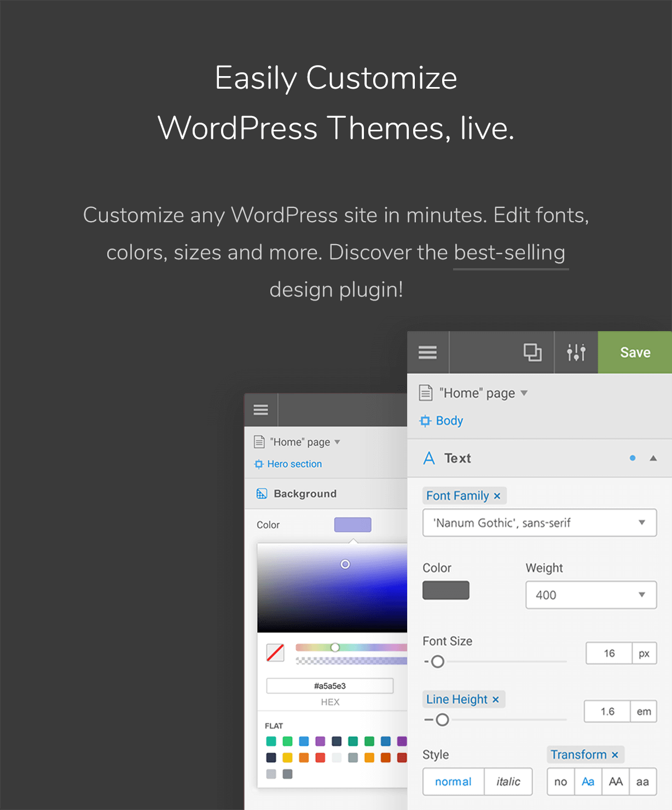Choose uppercase AA text transform

pos(616,782)
